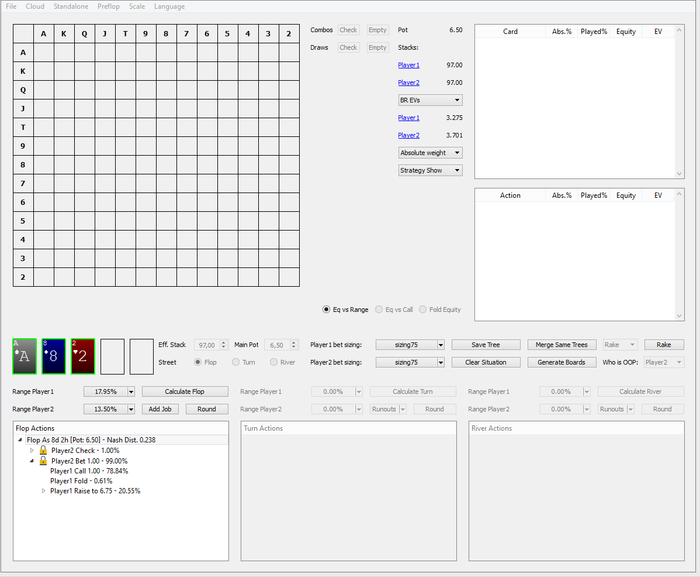This screenshot has height=577, width=700.
Task: Click Draws Empty button
Action: pyautogui.click(x=377, y=47)
